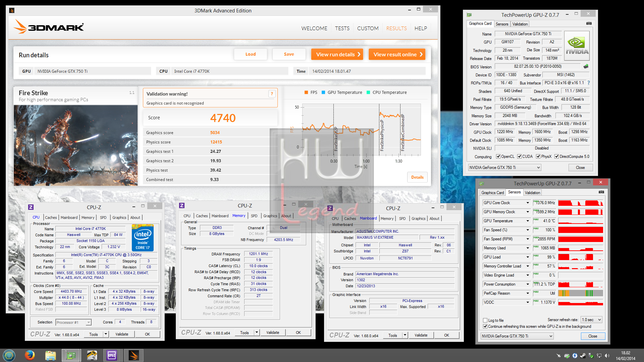Open the Power Consumption sensor dropdown

[x=528, y=284]
